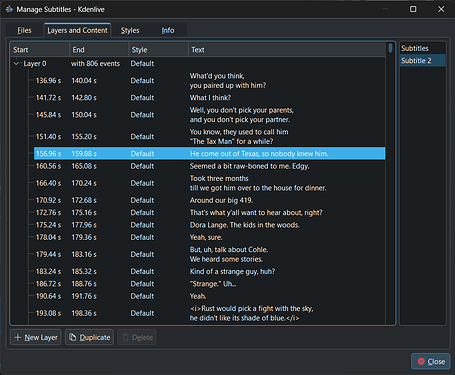Image resolution: width=455 pixels, height=375 pixels.
Task: Click the Kdenlive app icon in title bar
Action: 9,9
